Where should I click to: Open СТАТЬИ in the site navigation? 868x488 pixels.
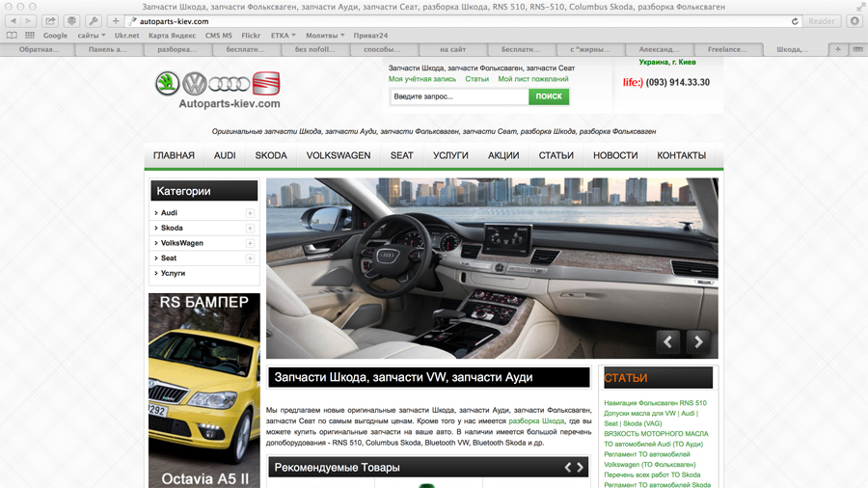click(556, 155)
